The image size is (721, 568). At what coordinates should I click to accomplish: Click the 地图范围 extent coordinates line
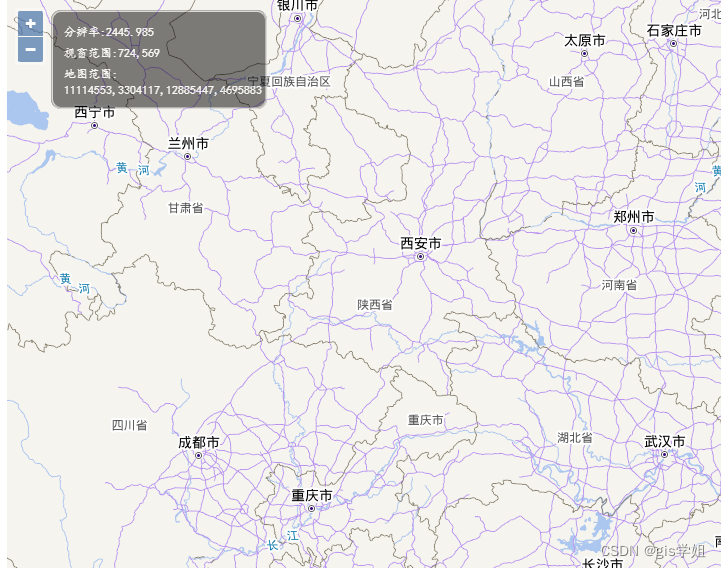(x=163, y=90)
